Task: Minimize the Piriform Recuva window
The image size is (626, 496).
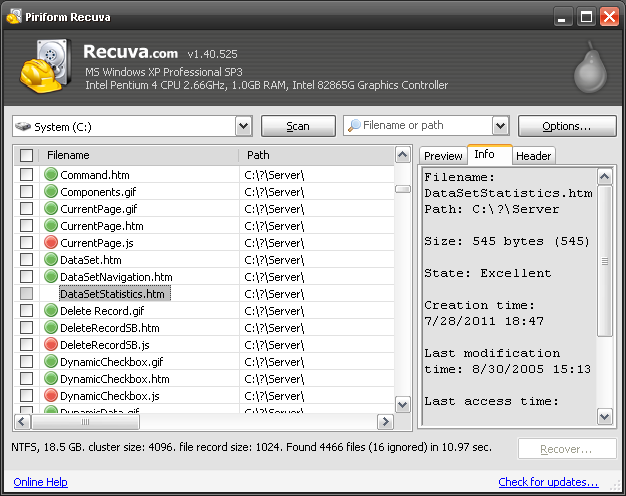Action: pos(562,17)
